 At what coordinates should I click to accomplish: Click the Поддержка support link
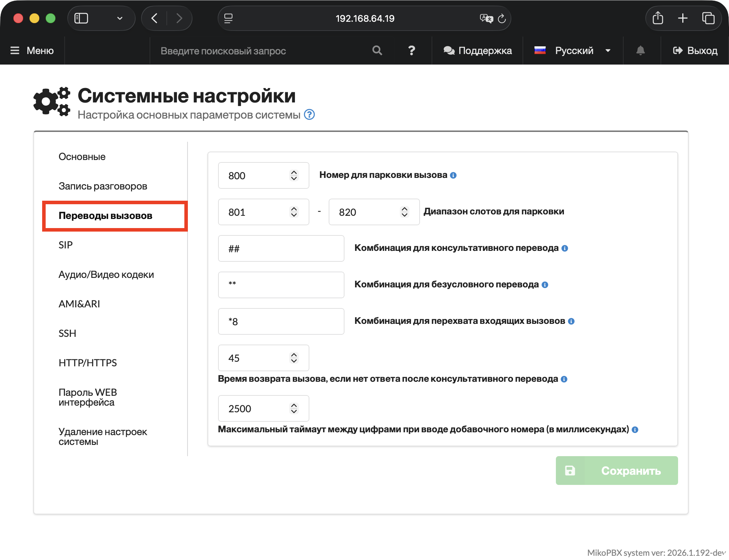(477, 51)
